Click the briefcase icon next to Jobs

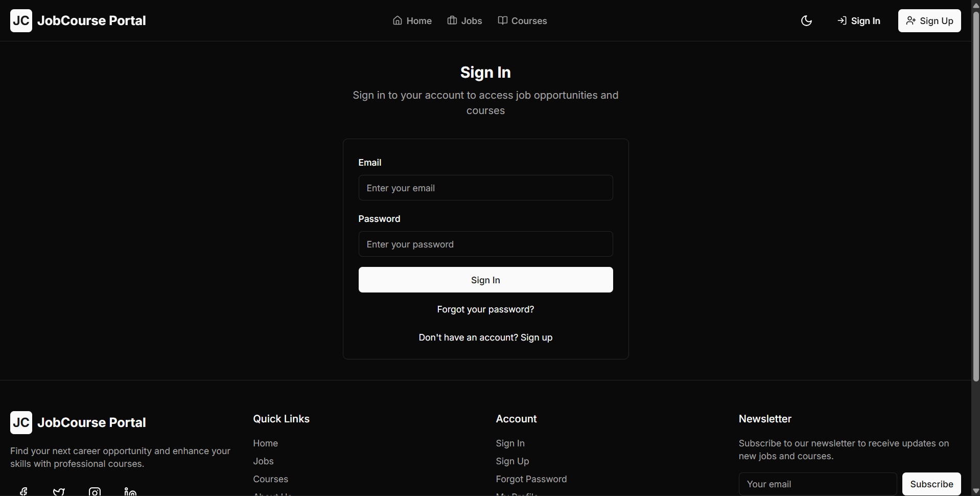[452, 20]
